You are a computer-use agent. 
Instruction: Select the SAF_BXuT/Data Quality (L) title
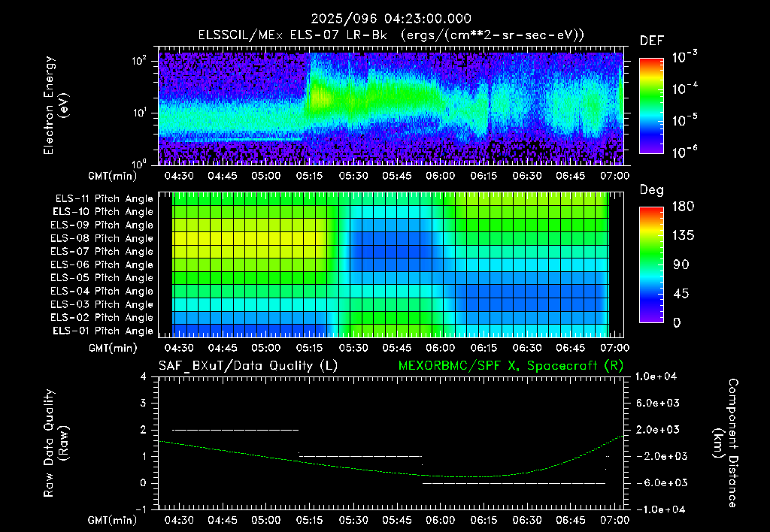click(248, 366)
